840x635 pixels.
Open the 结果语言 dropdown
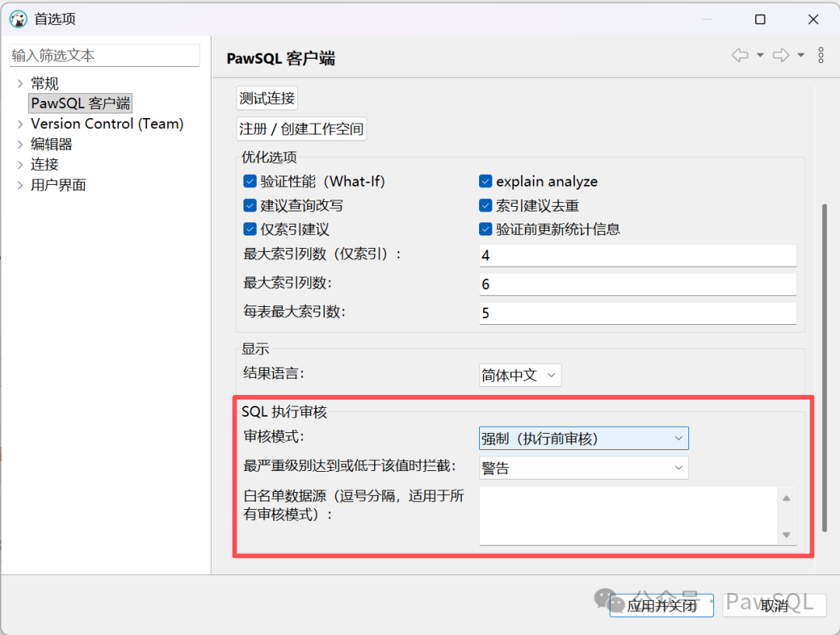pyautogui.click(x=520, y=375)
